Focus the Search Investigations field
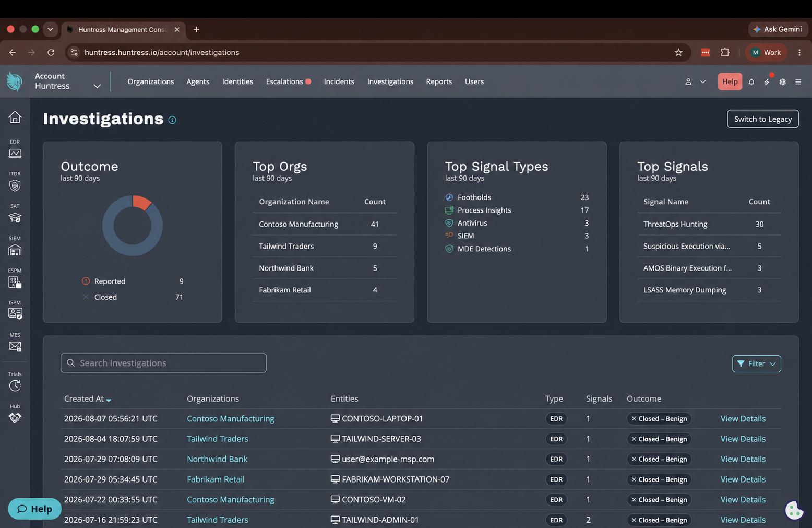This screenshot has width=812, height=528. point(163,363)
